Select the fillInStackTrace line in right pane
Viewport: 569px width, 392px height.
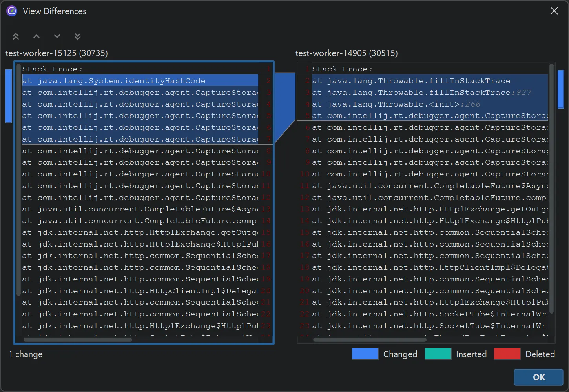[x=410, y=81]
